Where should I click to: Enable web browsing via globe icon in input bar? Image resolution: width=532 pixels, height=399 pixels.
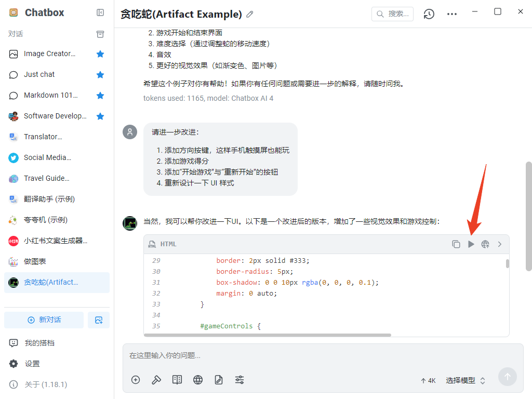[197, 380]
